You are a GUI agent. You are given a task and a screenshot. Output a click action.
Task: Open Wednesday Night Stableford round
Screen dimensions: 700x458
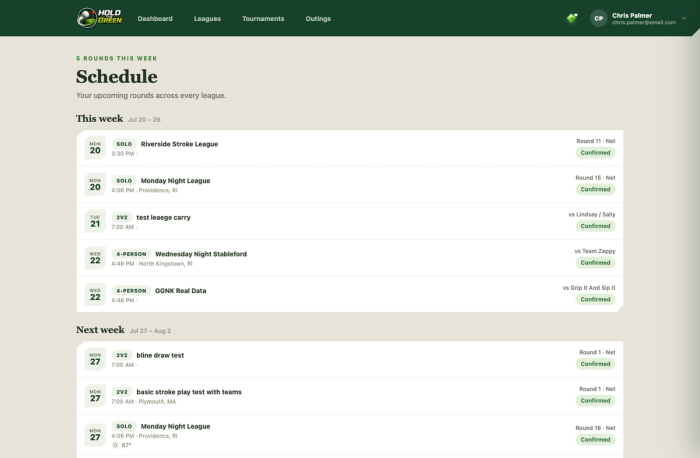point(350,258)
